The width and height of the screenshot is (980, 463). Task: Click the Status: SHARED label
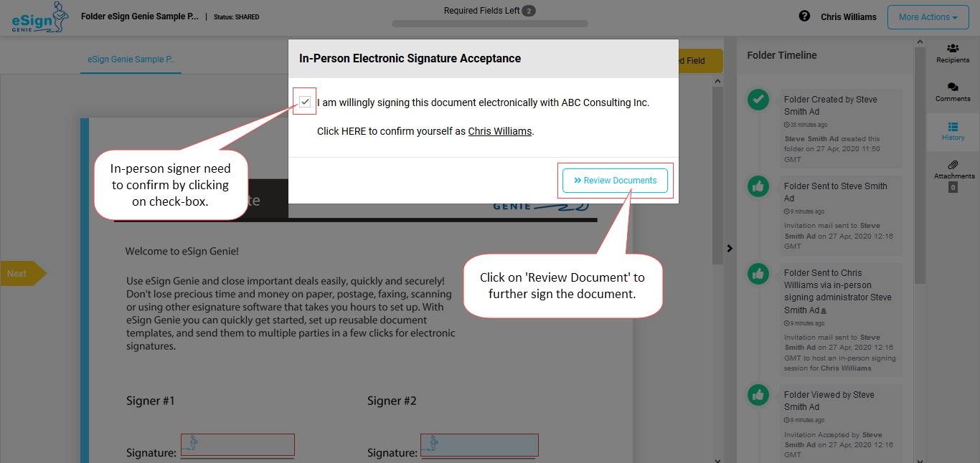click(237, 16)
